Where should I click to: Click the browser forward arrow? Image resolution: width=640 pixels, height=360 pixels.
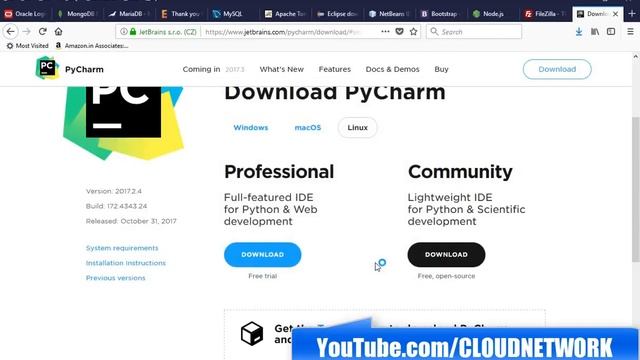[27, 31]
